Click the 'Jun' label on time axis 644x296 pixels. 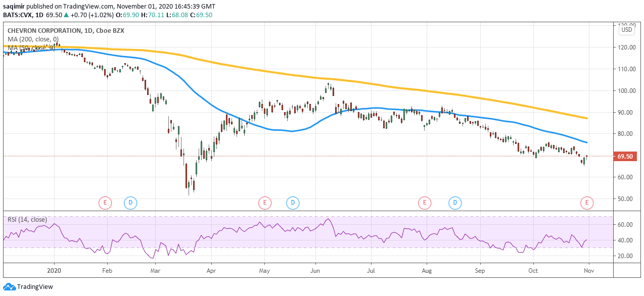click(316, 271)
